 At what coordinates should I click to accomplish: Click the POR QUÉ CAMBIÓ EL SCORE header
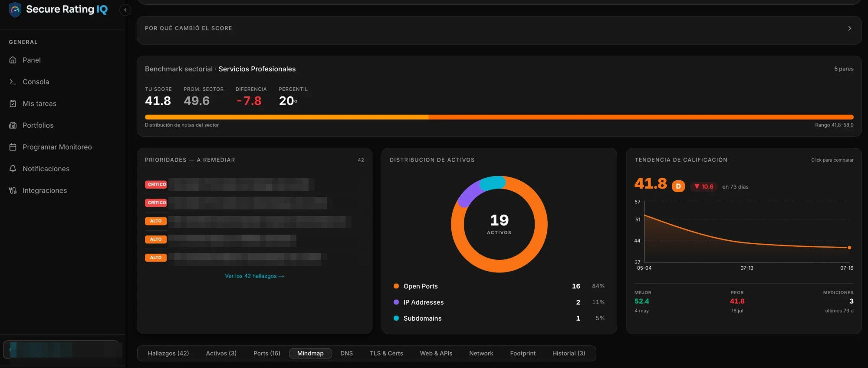click(188, 28)
